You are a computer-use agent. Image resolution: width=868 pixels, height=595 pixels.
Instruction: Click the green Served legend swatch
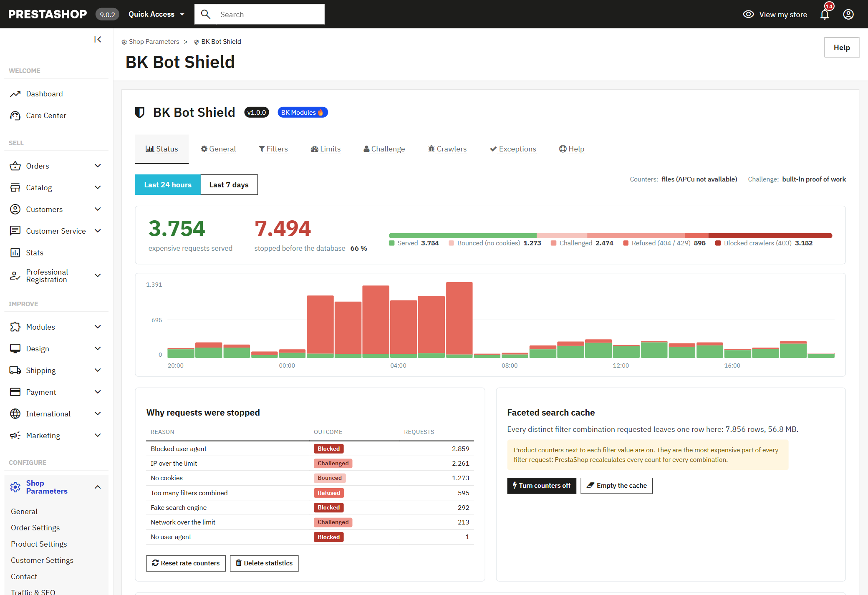tap(391, 243)
